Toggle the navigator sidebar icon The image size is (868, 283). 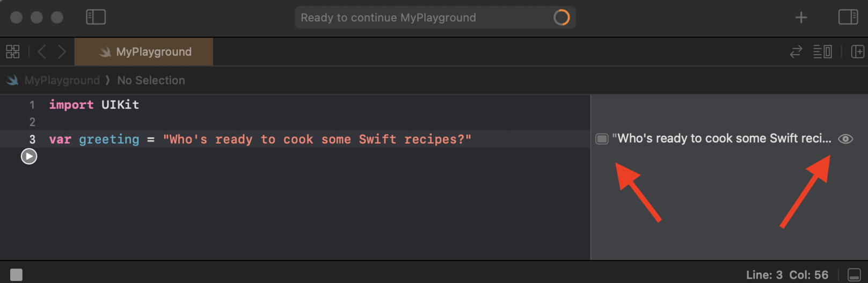click(96, 17)
